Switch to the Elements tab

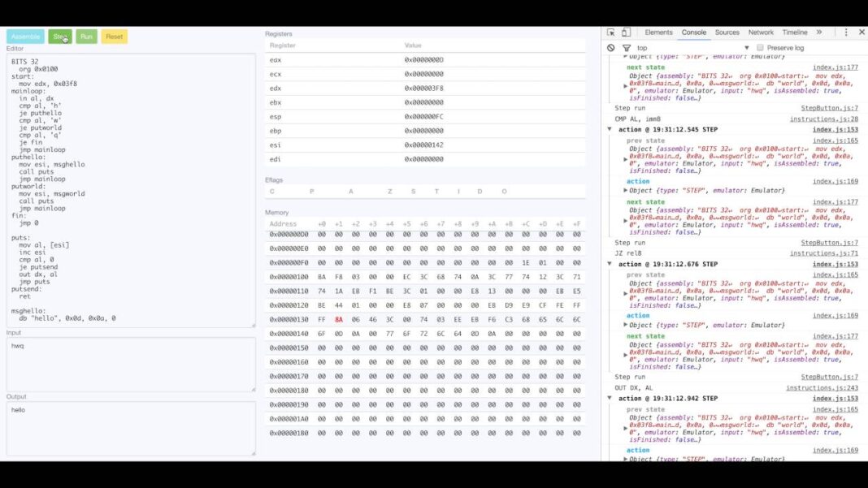click(658, 32)
